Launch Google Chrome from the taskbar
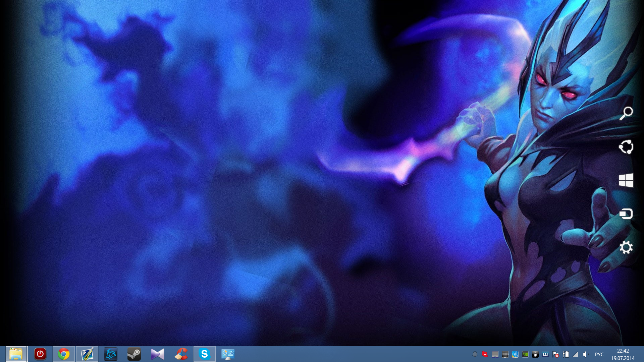644x362 pixels. [64, 354]
